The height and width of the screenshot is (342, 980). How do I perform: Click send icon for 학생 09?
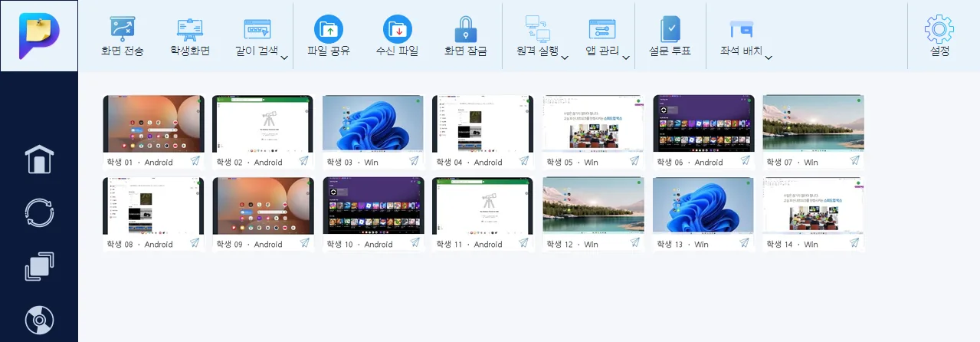pyautogui.click(x=304, y=243)
